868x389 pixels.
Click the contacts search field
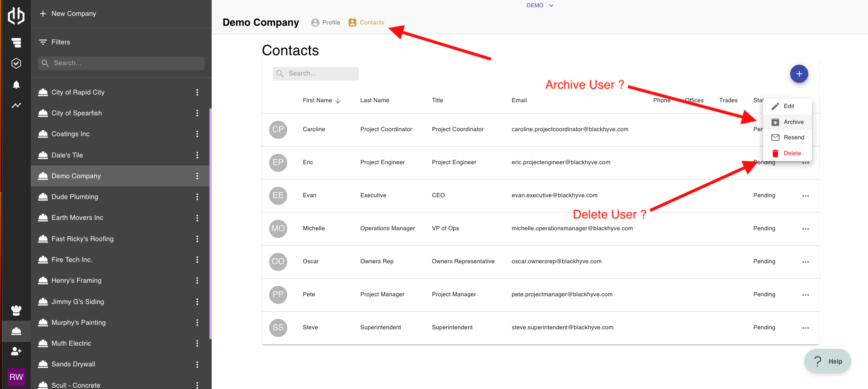tap(316, 74)
